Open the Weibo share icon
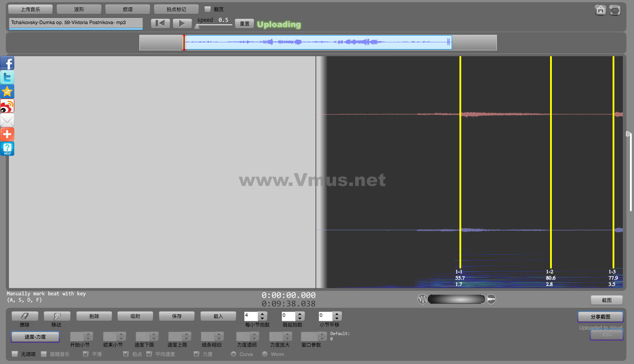 point(7,106)
